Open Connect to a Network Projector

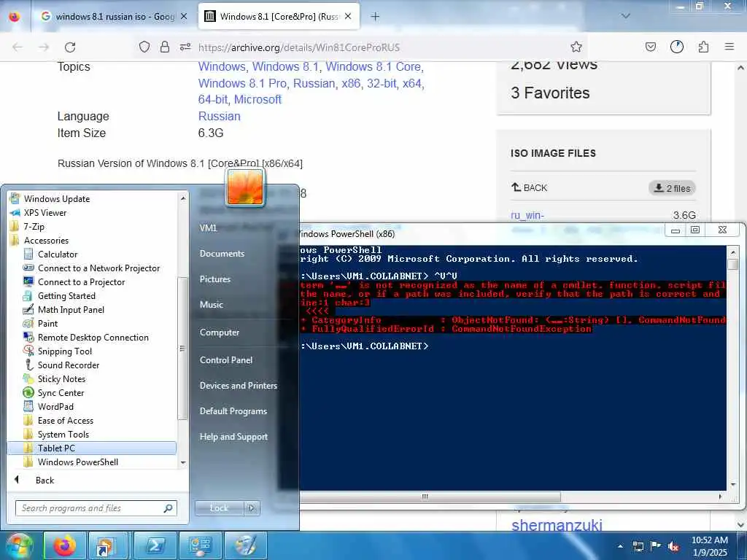[98, 268]
